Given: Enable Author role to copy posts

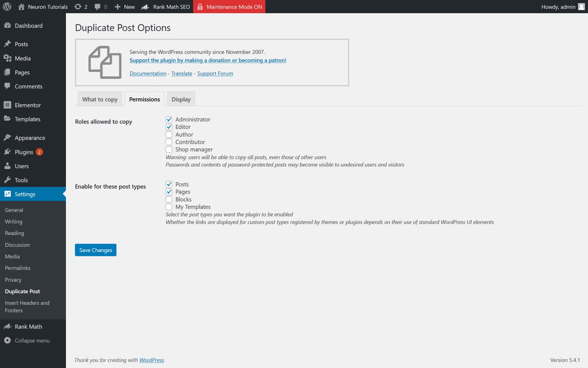Looking at the screenshot, I should tap(169, 134).
